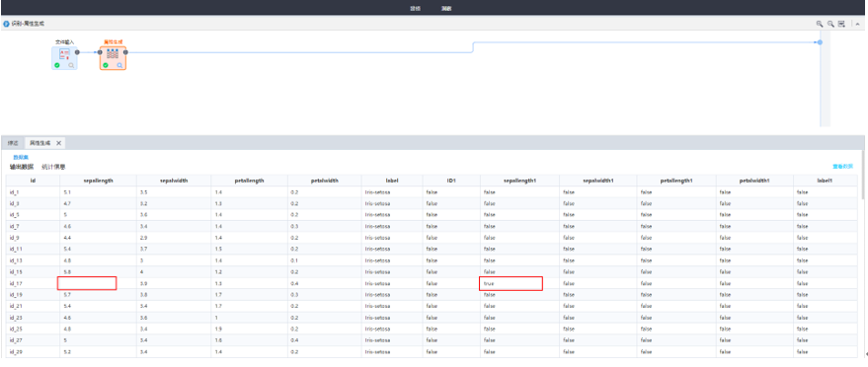
Task: Close the 属性生成 result tab
Action: point(58,143)
